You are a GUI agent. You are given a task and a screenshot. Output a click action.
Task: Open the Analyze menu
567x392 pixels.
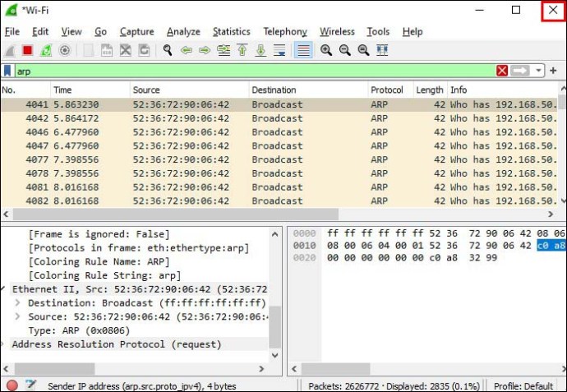coord(183,31)
